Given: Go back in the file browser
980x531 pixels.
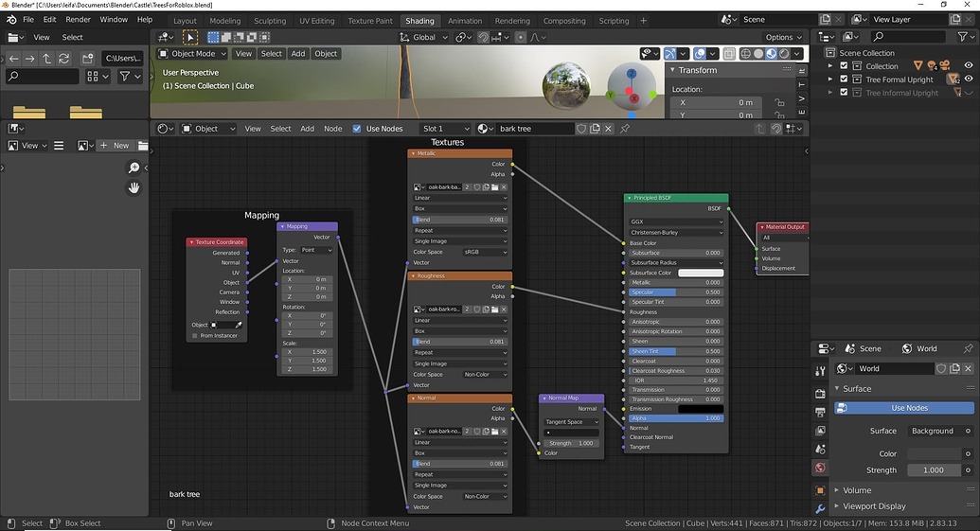Looking at the screenshot, I should click(13, 59).
